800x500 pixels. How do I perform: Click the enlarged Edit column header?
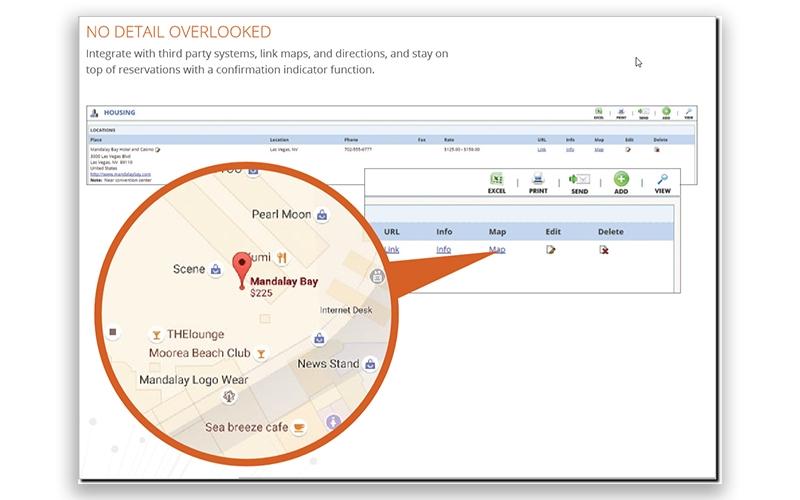click(x=553, y=232)
